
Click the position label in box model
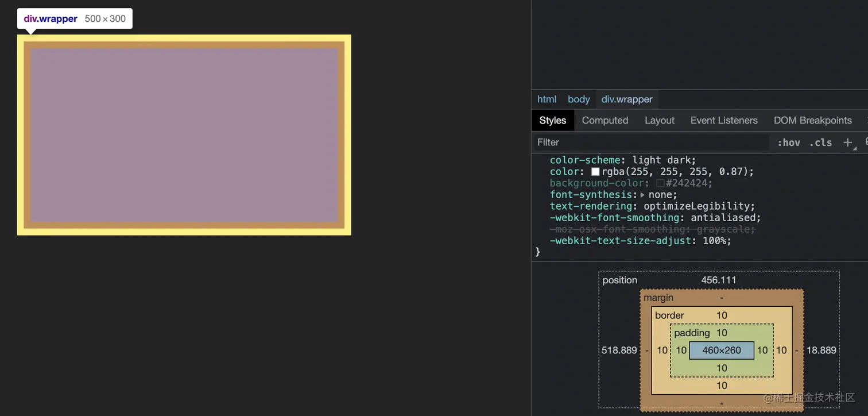click(619, 280)
